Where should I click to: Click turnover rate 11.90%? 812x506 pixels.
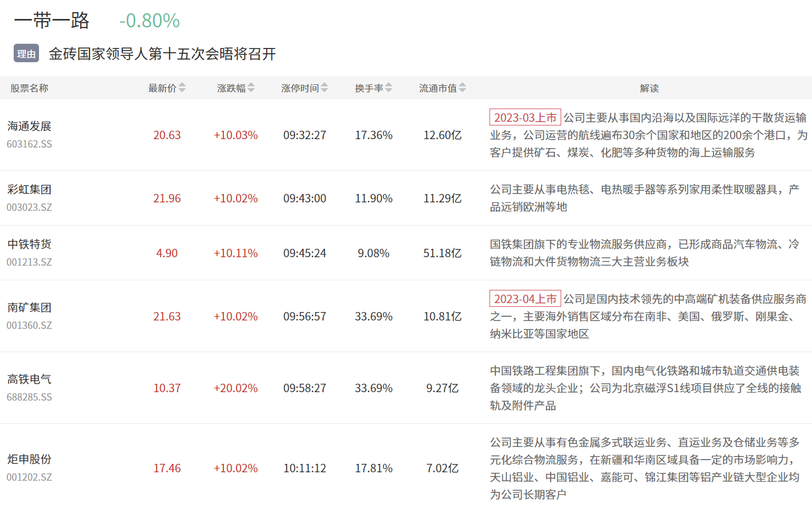[x=374, y=198]
